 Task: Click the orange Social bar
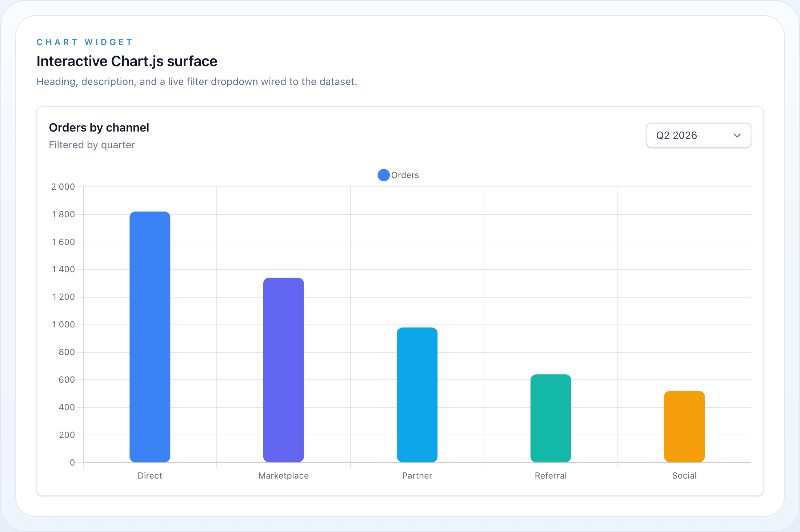click(x=684, y=427)
